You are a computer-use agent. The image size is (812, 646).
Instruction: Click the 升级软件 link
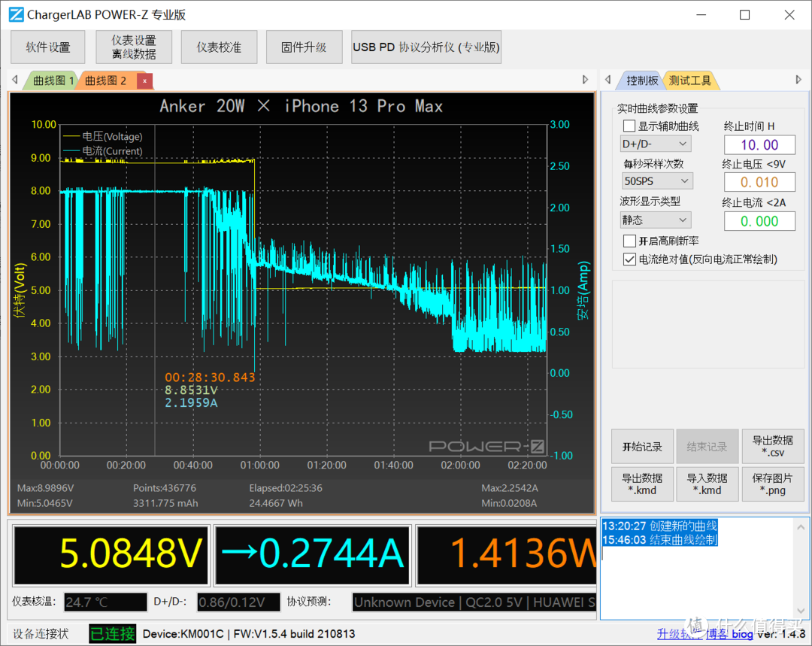click(679, 633)
